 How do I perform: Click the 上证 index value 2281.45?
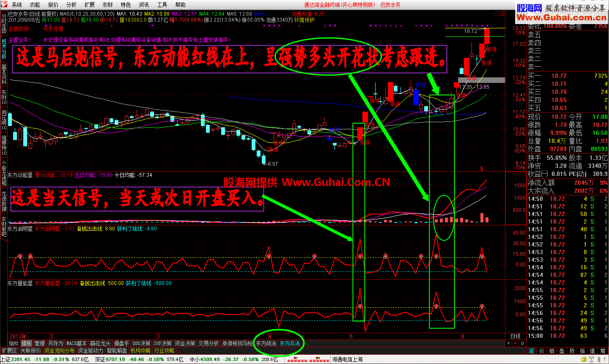click(21, 359)
